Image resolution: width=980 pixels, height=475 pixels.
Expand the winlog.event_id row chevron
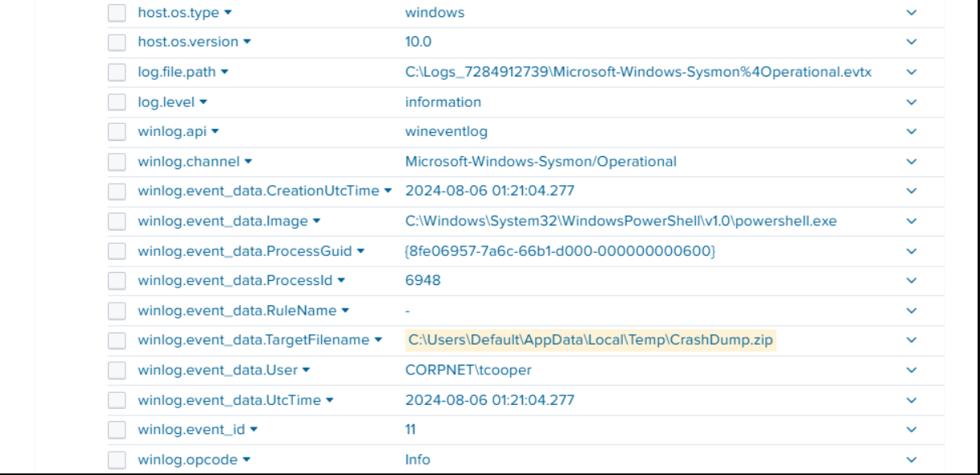(x=912, y=430)
